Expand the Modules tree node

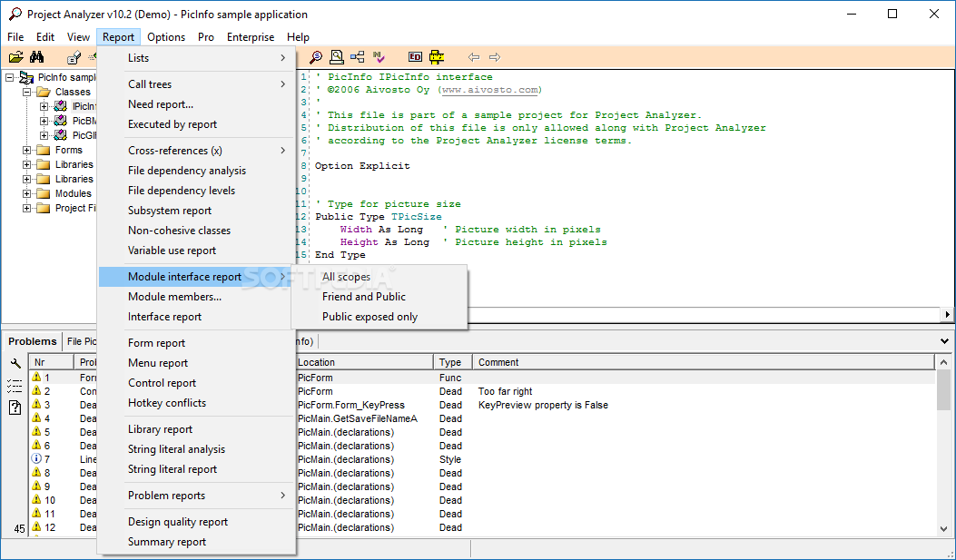(x=27, y=193)
